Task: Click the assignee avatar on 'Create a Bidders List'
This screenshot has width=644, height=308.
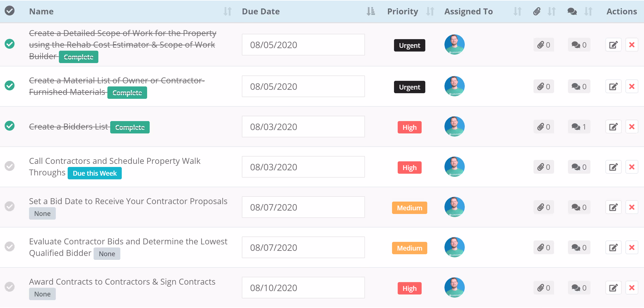Action: [x=454, y=126]
